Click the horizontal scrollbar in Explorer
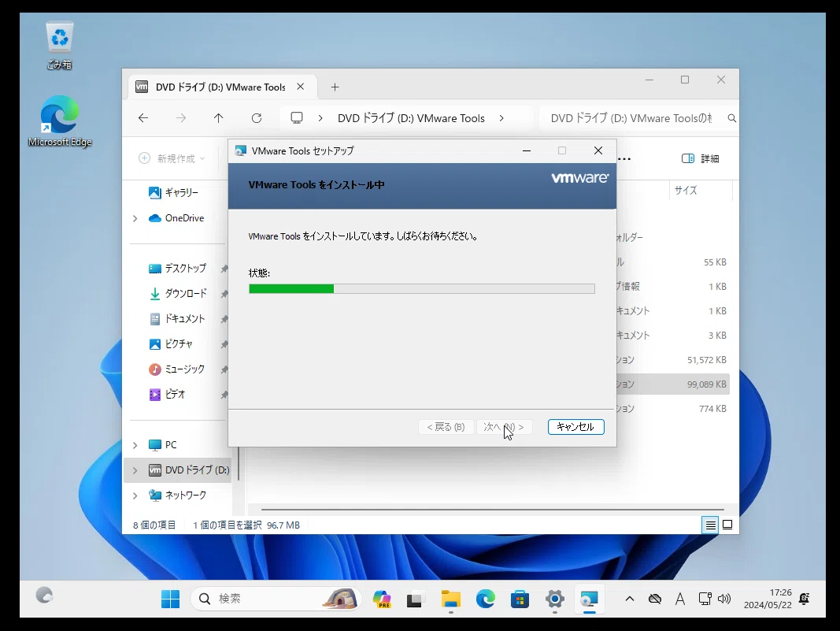Screen dimensions: 840x631 click(x=492, y=510)
